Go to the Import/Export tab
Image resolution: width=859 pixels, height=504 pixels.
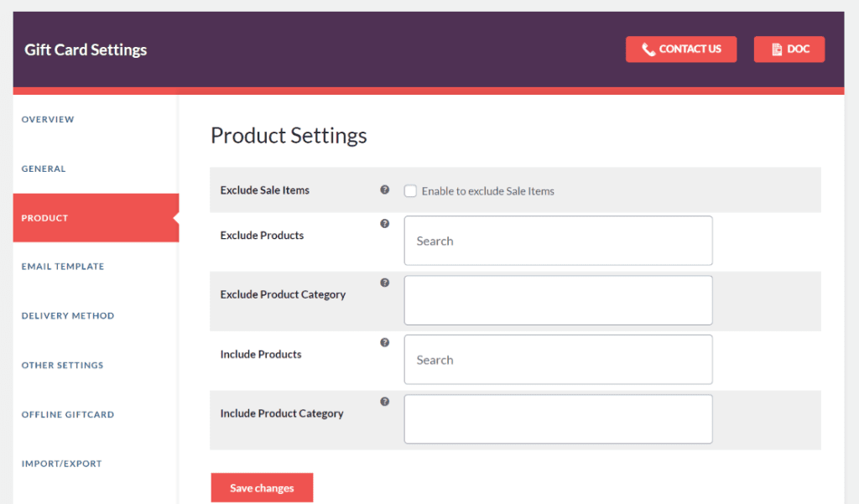click(61, 464)
